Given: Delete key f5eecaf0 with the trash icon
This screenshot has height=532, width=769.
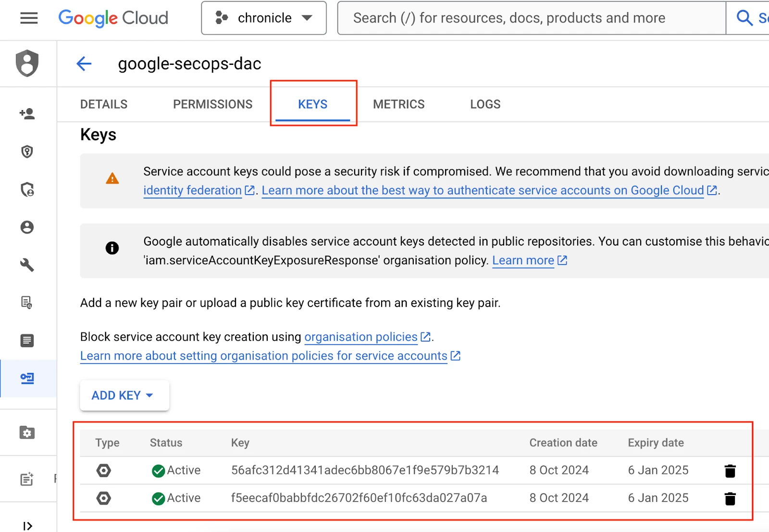Looking at the screenshot, I should pyautogui.click(x=730, y=499).
